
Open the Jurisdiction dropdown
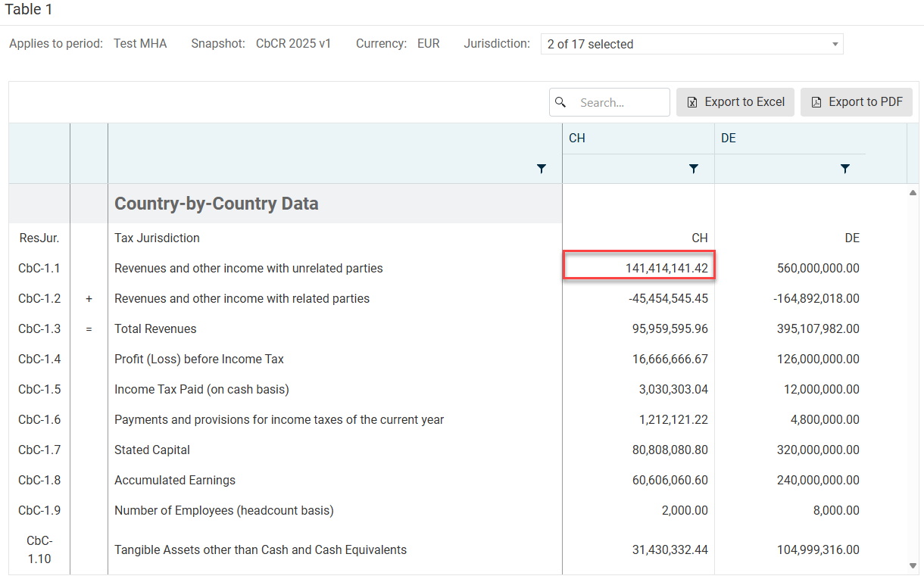pos(691,44)
